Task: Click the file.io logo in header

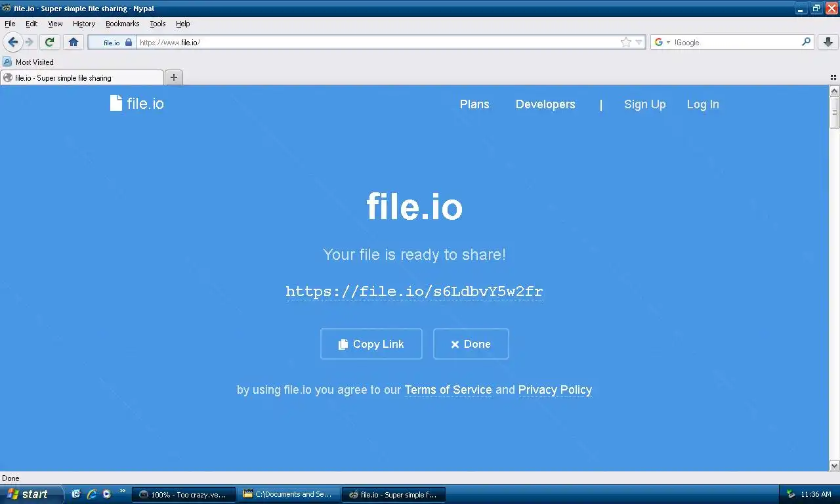Action: (137, 104)
